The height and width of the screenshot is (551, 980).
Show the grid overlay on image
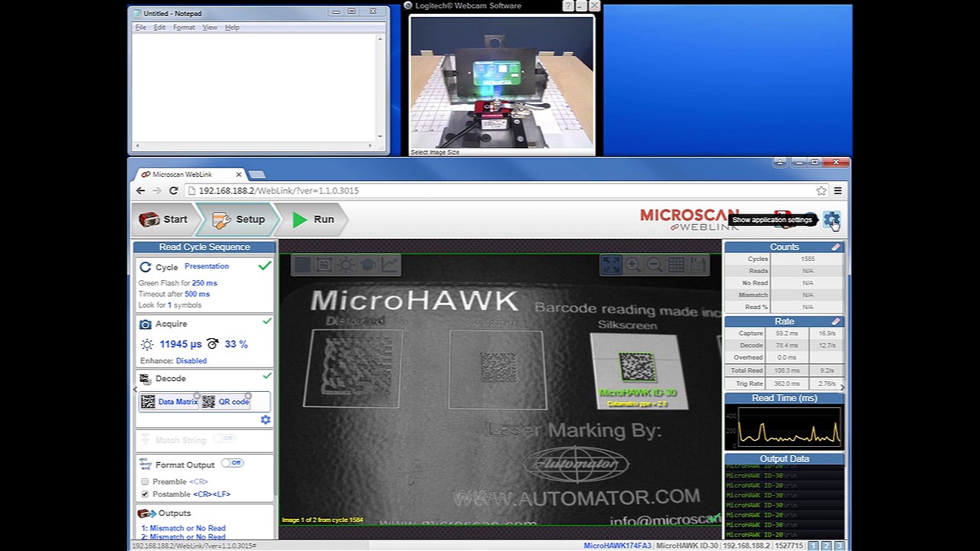click(x=676, y=265)
